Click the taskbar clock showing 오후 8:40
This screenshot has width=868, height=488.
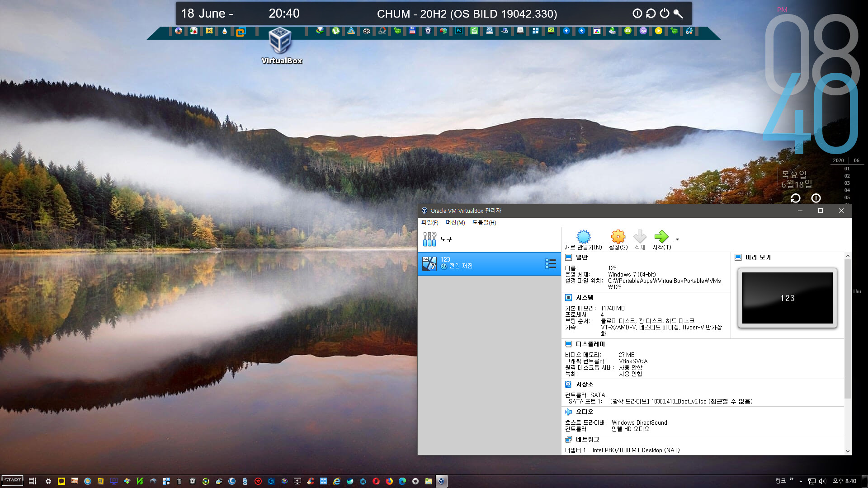click(x=844, y=481)
